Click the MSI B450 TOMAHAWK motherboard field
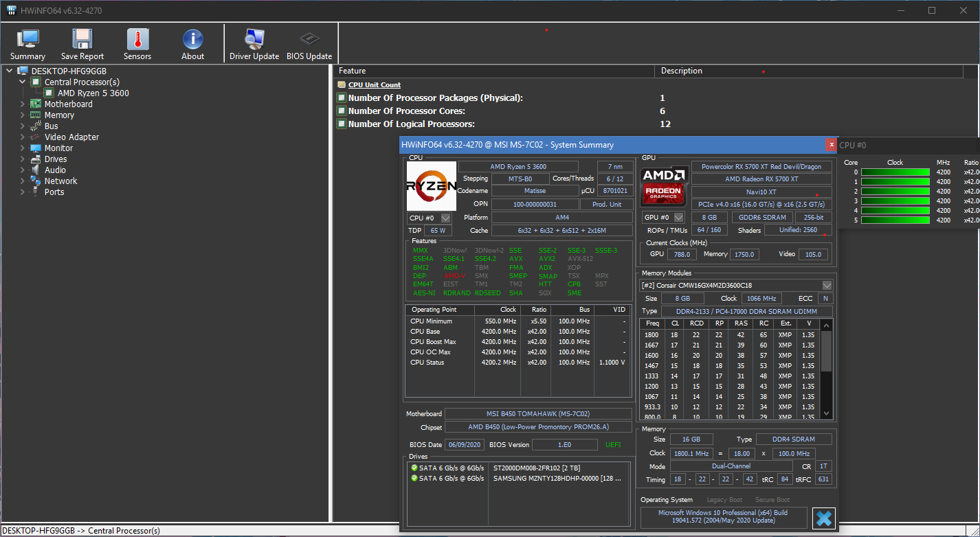This screenshot has height=537, width=980. [538, 414]
